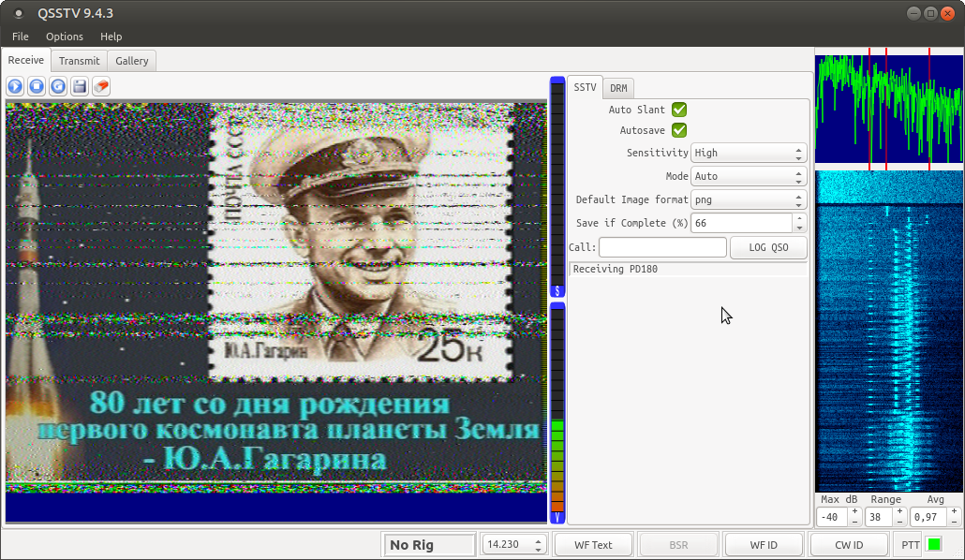Open the Default Image format dropdown
965x560 pixels.
(x=748, y=199)
